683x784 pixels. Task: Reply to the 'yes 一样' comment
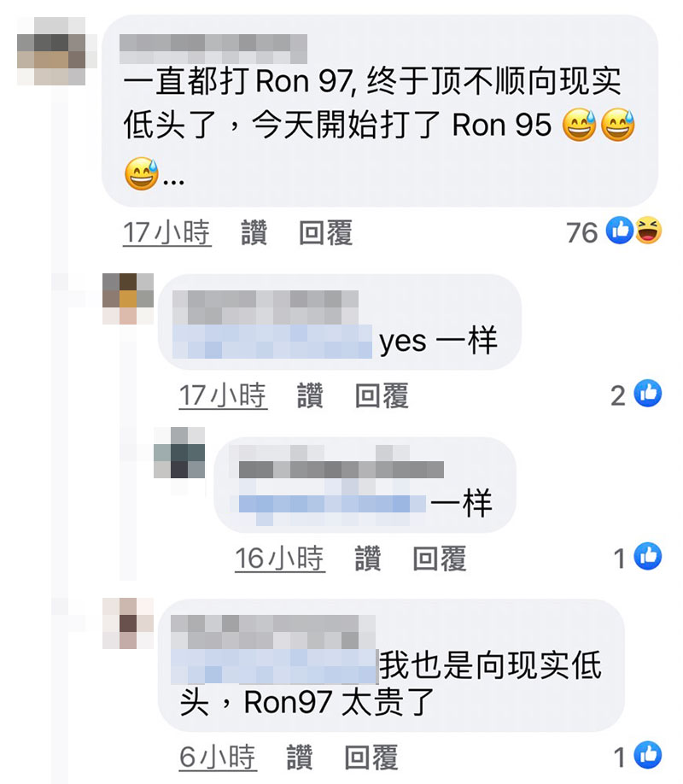click(x=382, y=395)
